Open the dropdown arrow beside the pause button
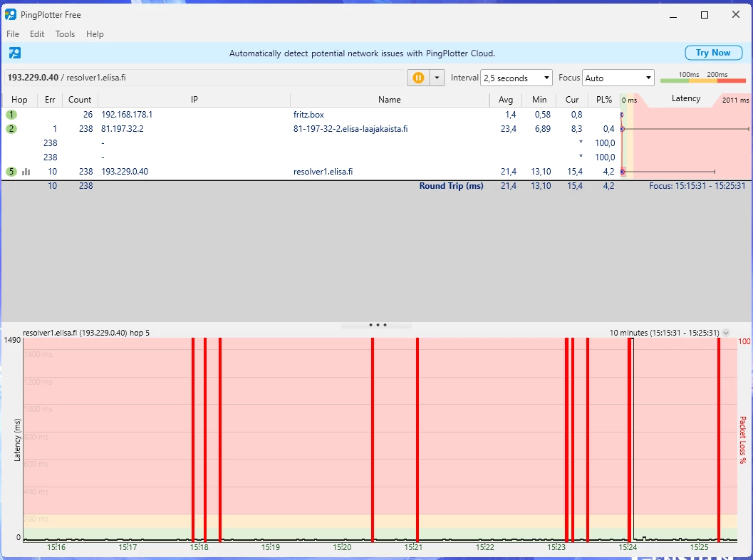This screenshot has height=560, width=753. [x=437, y=78]
